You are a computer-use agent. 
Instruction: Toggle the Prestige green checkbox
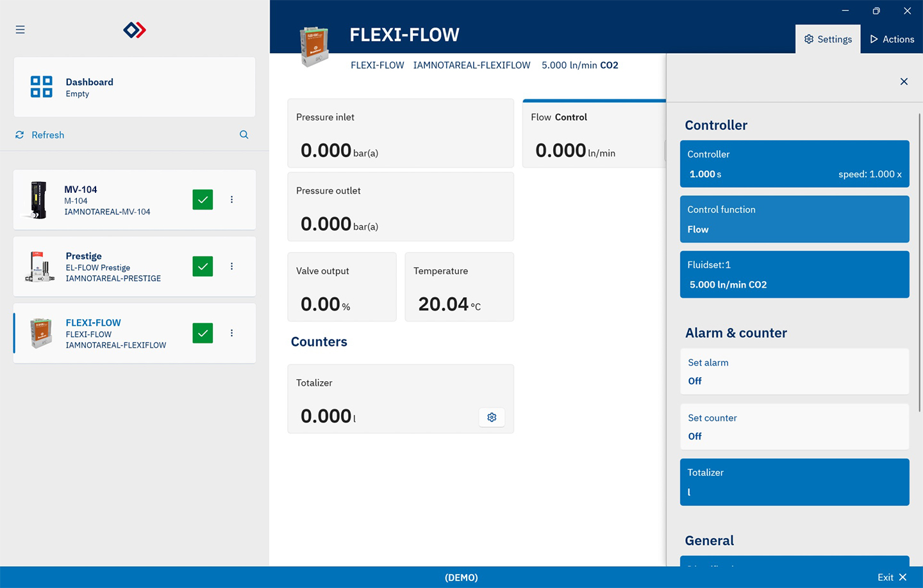(203, 266)
